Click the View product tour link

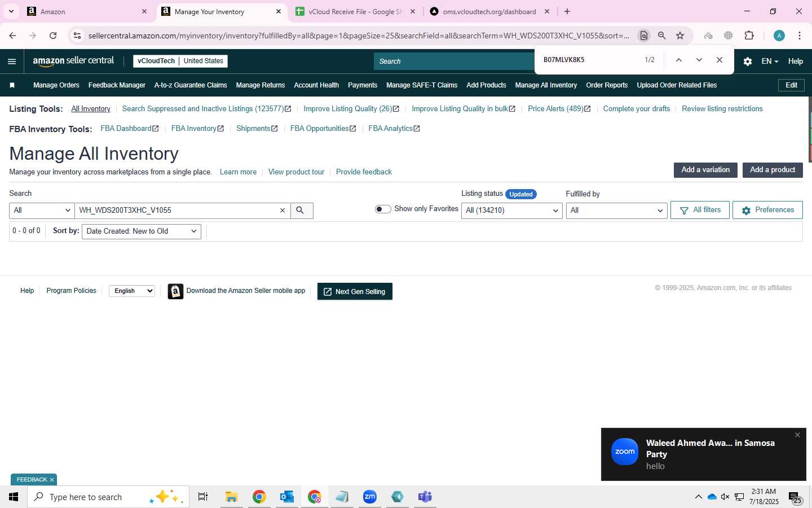(296, 172)
